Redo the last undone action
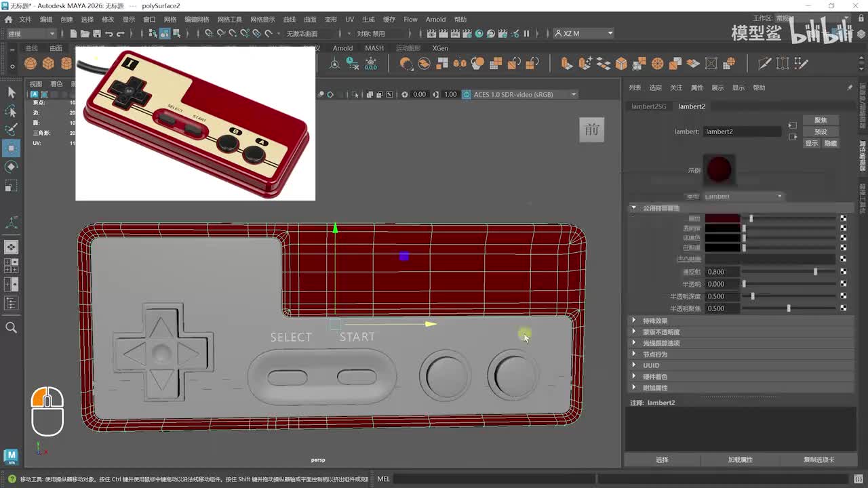 (x=121, y=33)
